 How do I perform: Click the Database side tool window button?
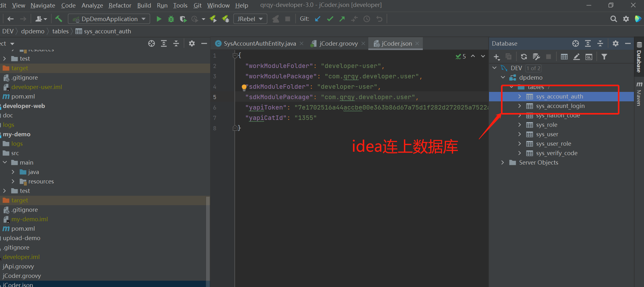point(639,57)
